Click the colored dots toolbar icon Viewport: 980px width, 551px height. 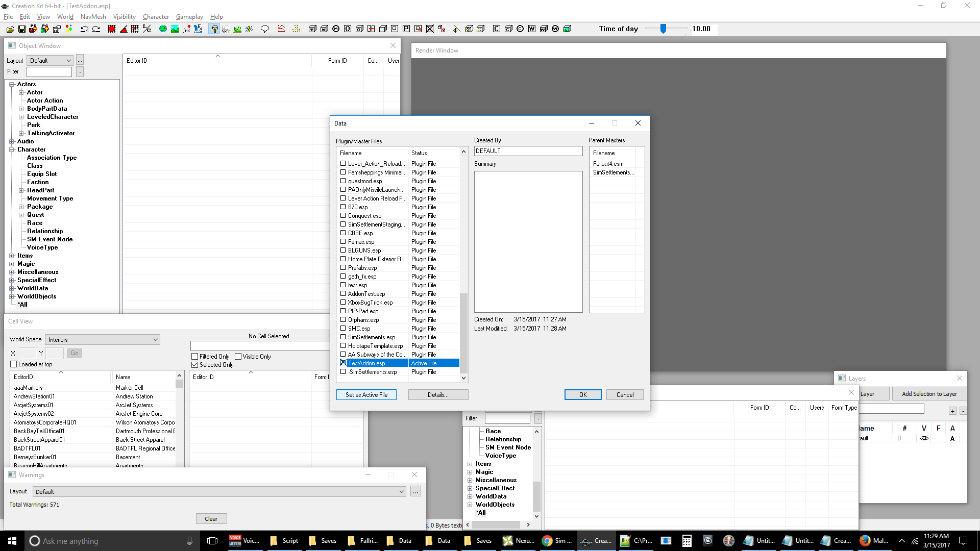pyautogui.click(x=69, y=29)
